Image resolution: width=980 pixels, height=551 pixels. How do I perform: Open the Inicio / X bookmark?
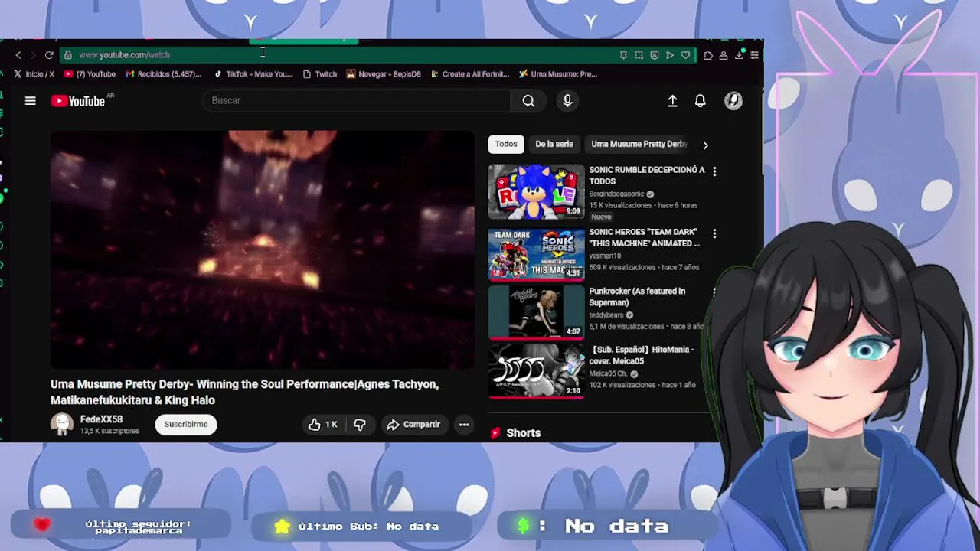click(x=34, y=74)
